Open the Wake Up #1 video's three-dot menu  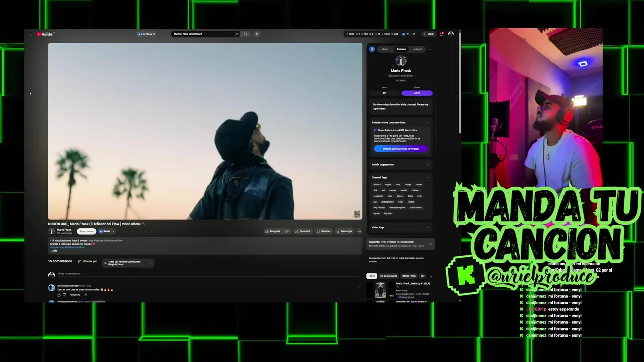[433, 284]
